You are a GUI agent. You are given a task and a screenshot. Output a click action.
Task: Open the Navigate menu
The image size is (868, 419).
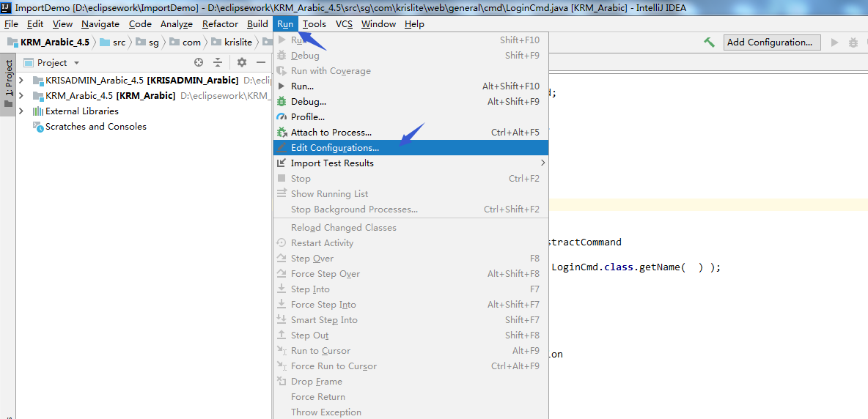[100, 23]
